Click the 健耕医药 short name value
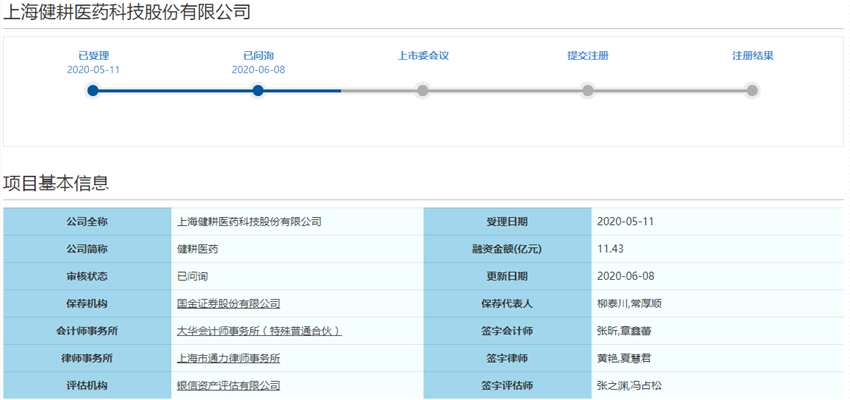 [x=198, y=249]
